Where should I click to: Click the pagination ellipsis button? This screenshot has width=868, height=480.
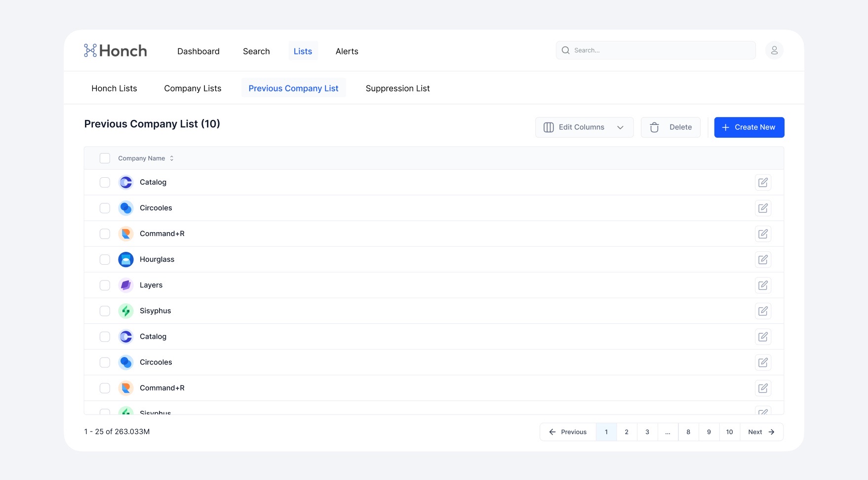coord(668,432)
